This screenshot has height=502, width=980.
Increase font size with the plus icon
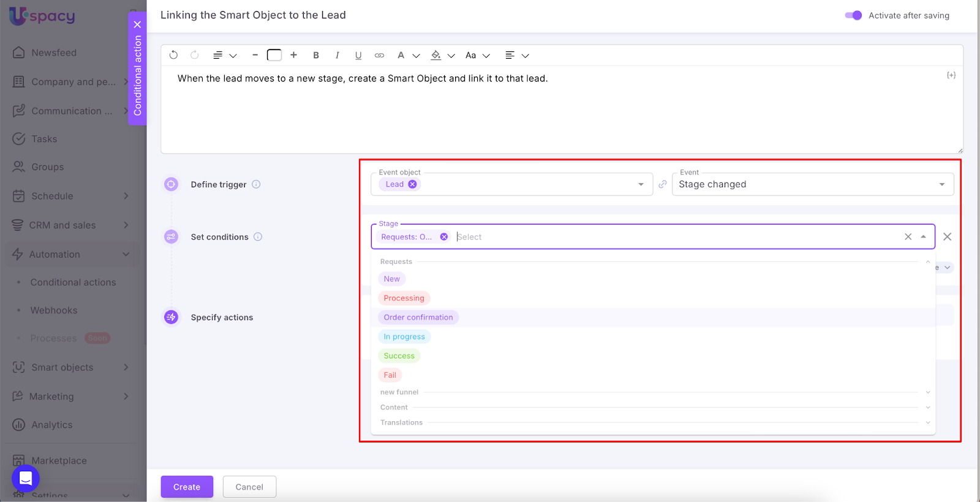click(x=294, y=55)
